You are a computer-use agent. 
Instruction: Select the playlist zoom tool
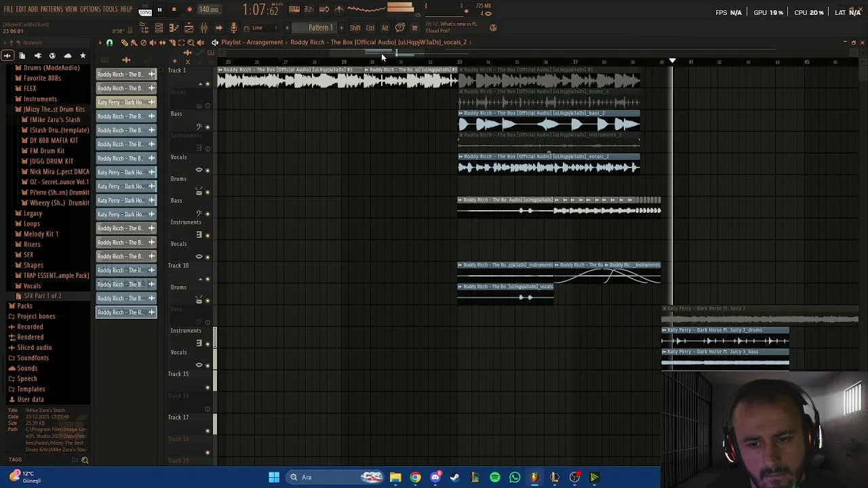pyautogui.click(x=191, y=43)
